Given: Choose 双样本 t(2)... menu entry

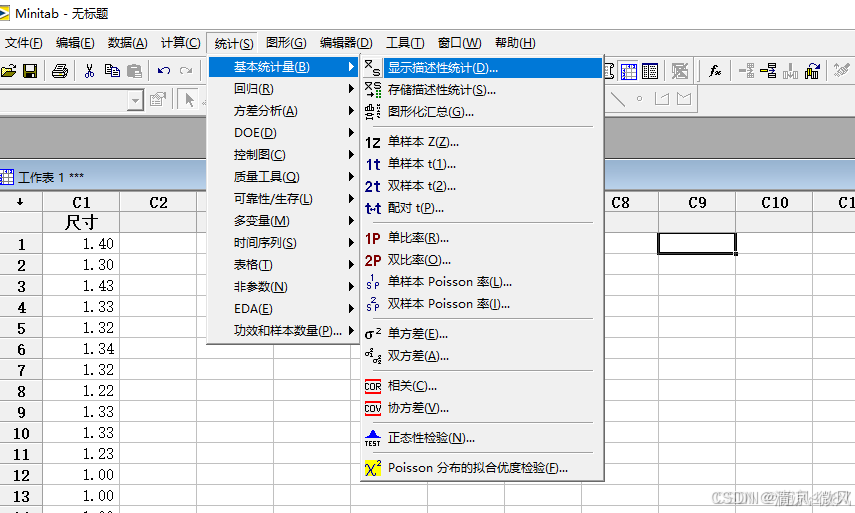Looking at the screenshot, I should 482,186.
